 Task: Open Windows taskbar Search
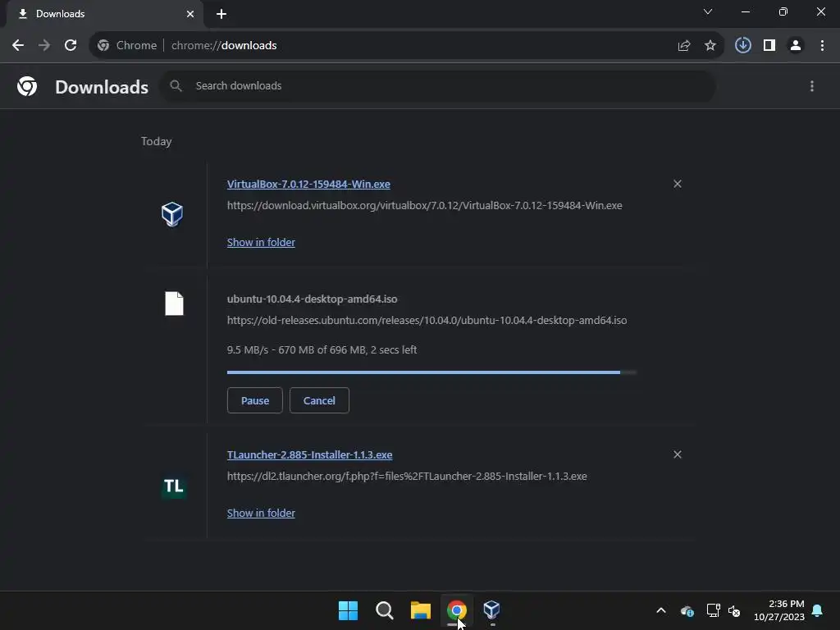385,610
